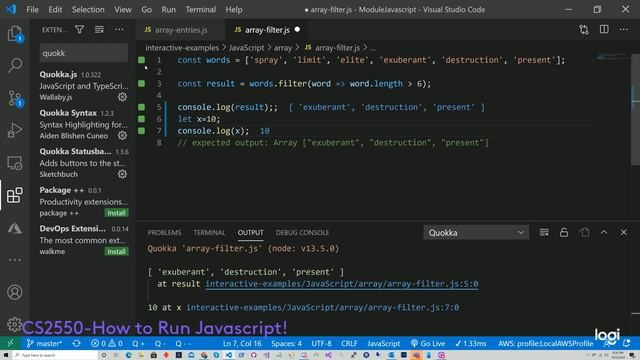The image size is (640, 360).
Task: Change file encoding UTF-8
Action: (x=321, y=344)
